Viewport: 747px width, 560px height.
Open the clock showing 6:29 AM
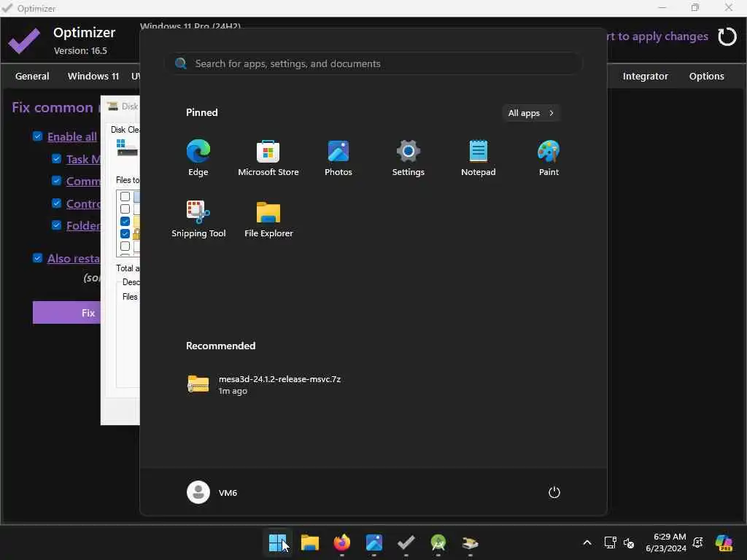click(666, 542)
